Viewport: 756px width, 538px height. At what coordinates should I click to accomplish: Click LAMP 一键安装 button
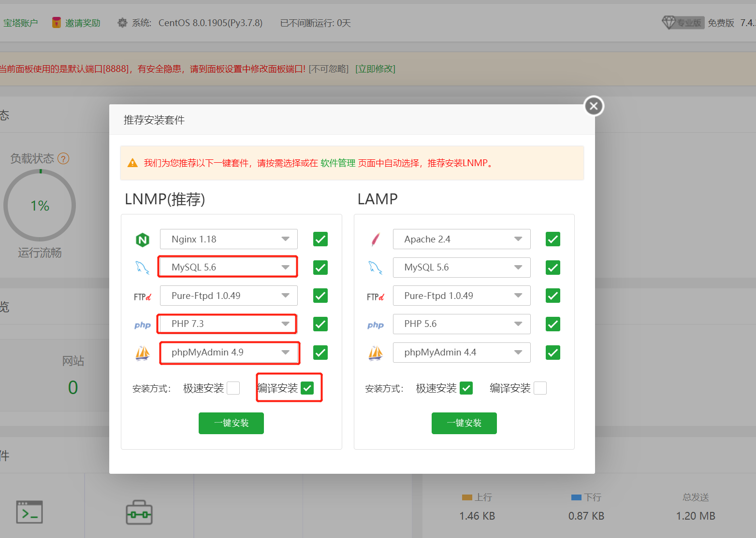(x=464, y=423)
